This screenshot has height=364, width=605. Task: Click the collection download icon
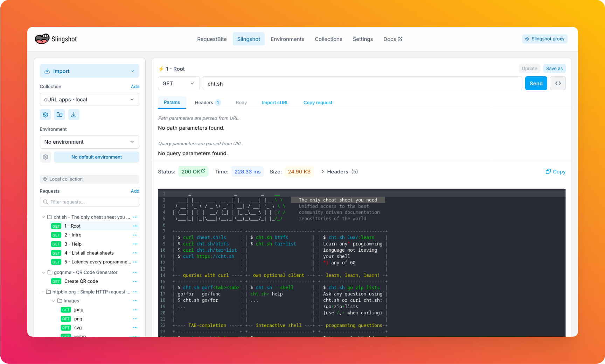point(74,115)
